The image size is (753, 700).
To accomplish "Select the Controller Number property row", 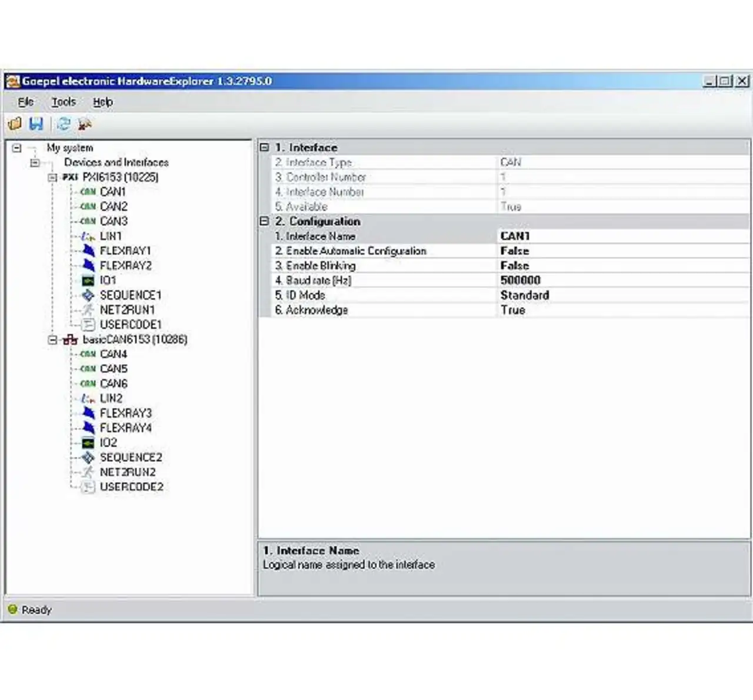I will tap(510, 177).
